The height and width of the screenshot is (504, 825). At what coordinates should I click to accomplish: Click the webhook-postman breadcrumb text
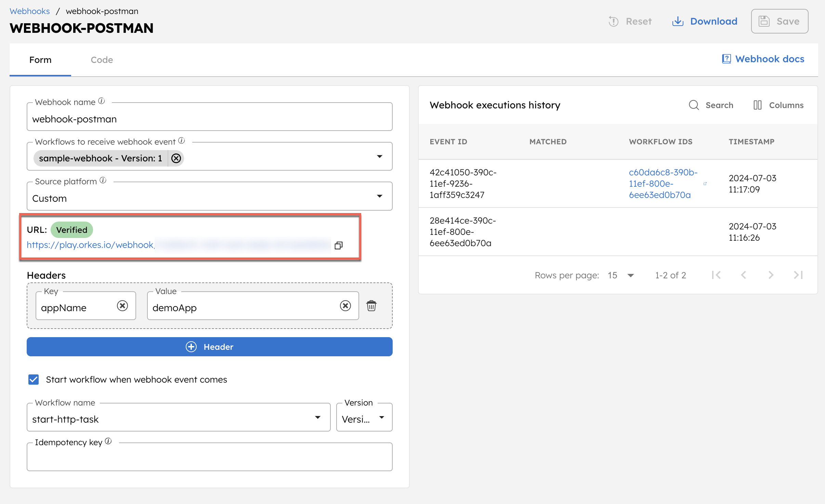click(102, 11)
